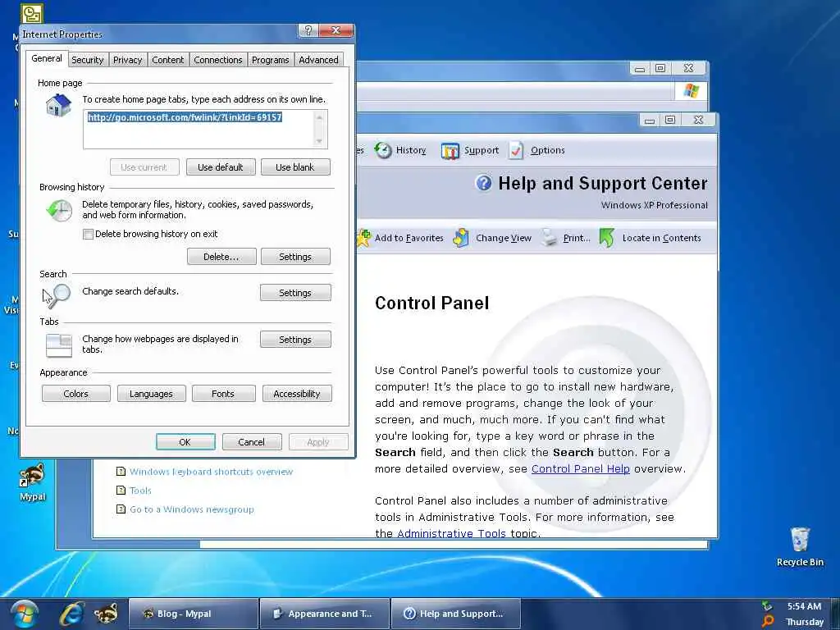Open Windows keyboard shortcuts overview link
The width and height of the screenshot is (840, 630).
211,472
